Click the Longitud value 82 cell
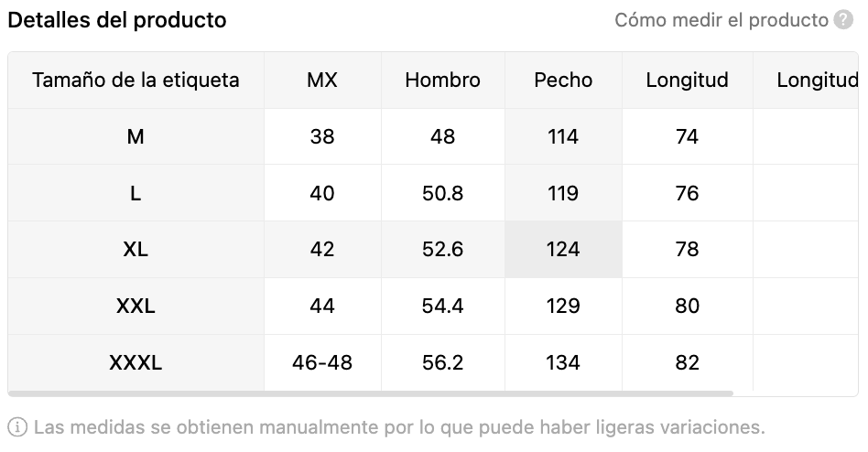Screen dimensions: 868x452 687,363
